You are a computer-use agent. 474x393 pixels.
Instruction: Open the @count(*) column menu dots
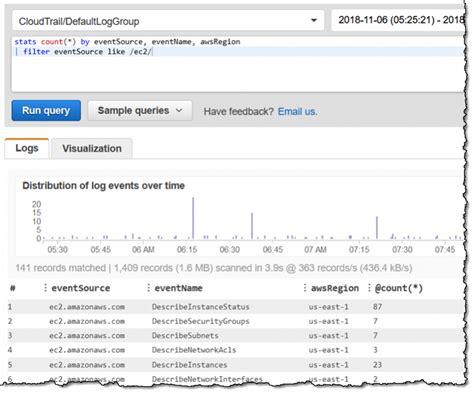pyautogui.click(x=369, y=288)
